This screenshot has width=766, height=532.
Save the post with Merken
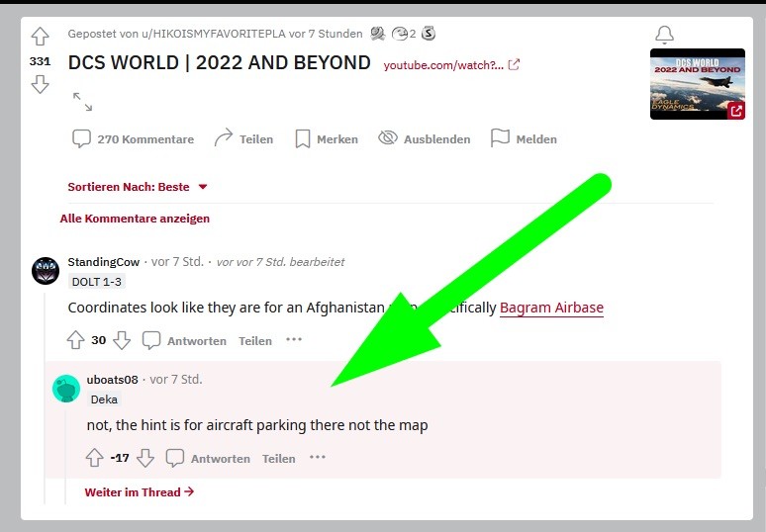coord(327,139)
